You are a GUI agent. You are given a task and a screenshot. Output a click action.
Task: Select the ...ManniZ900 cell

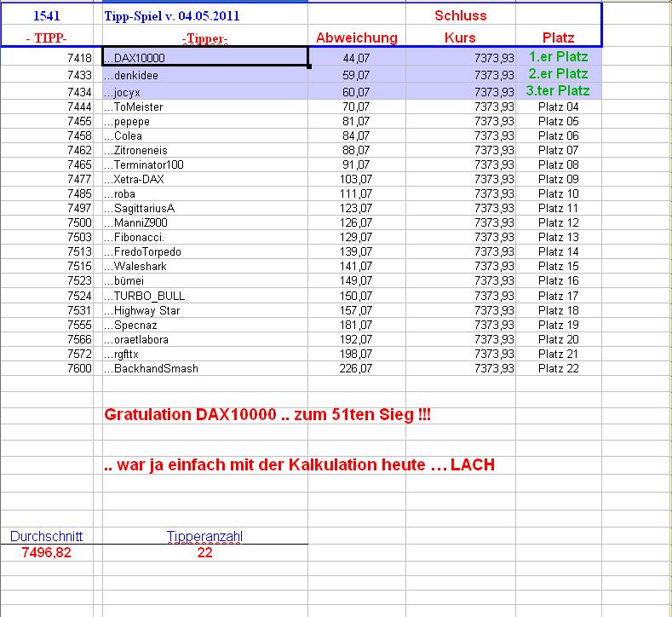pos(205,223)
